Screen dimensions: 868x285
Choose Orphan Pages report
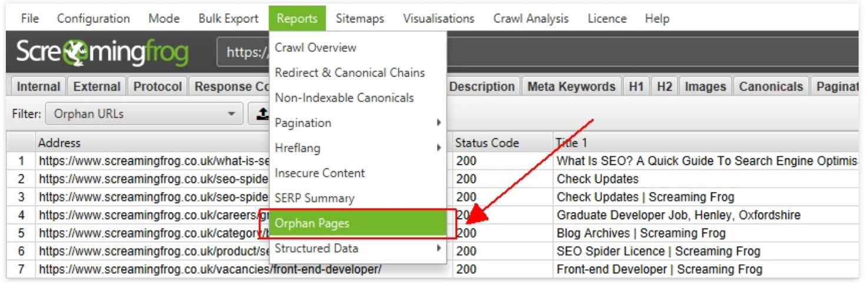point(358,223)
